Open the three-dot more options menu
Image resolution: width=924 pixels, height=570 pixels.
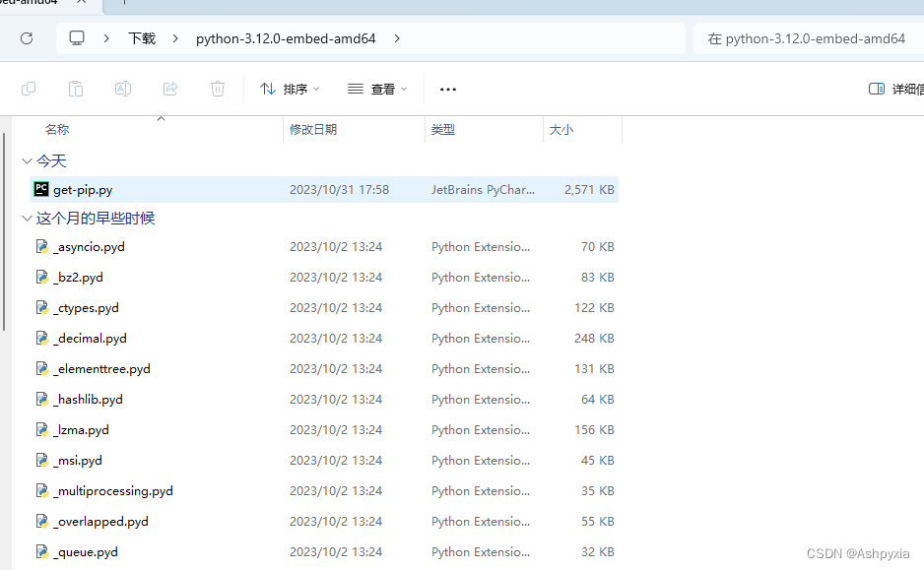448,90
